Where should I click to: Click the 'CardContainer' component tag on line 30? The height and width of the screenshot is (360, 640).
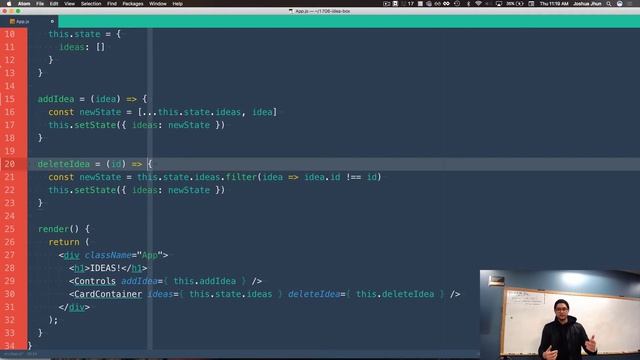pyautogui.click(x=108, y=294)
